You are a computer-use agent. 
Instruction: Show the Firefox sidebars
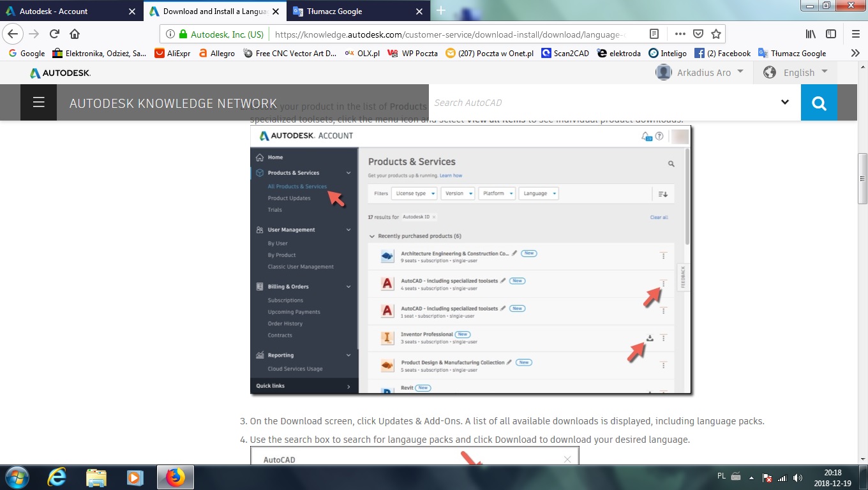coord(831,34)
